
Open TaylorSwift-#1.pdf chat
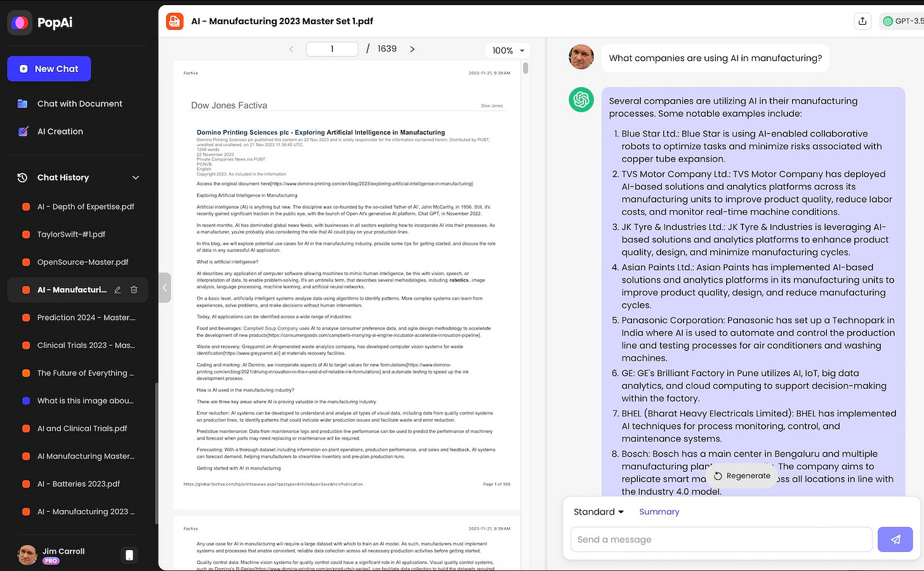click(x=71, y=234)
